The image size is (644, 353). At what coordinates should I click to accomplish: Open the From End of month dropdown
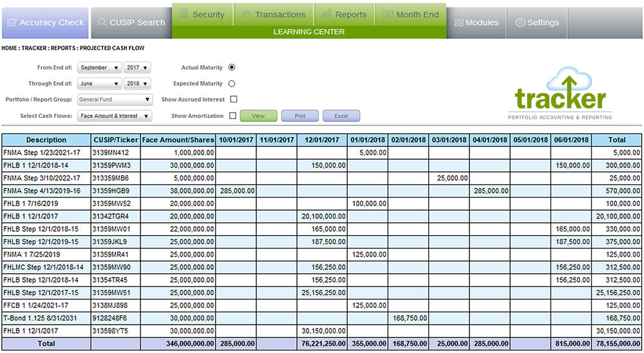point(99,67)
